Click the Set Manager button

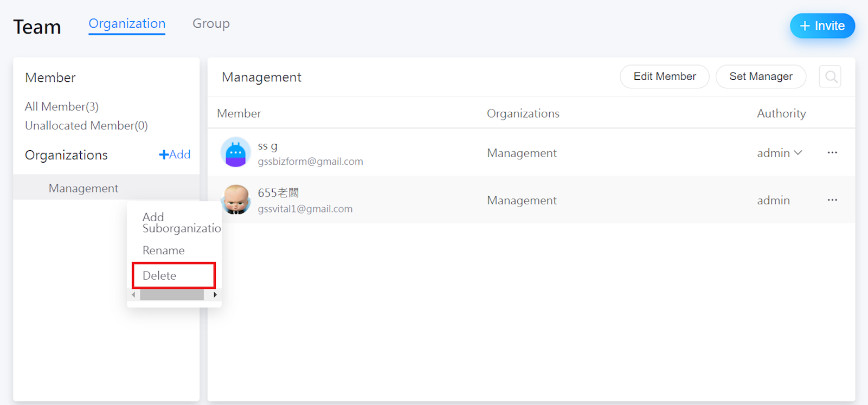tap(760, 76)
